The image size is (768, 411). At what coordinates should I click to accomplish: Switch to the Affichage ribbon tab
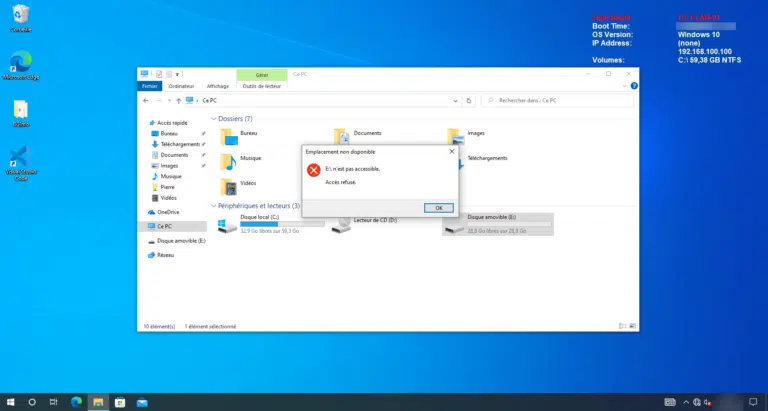point(217,86)
